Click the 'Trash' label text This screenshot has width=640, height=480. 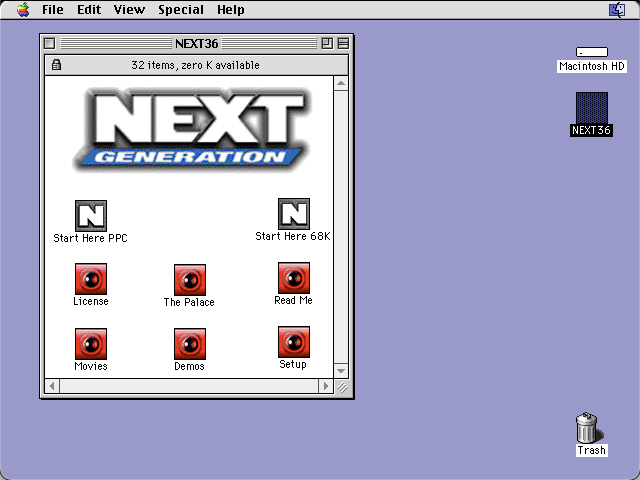(591, 450)
